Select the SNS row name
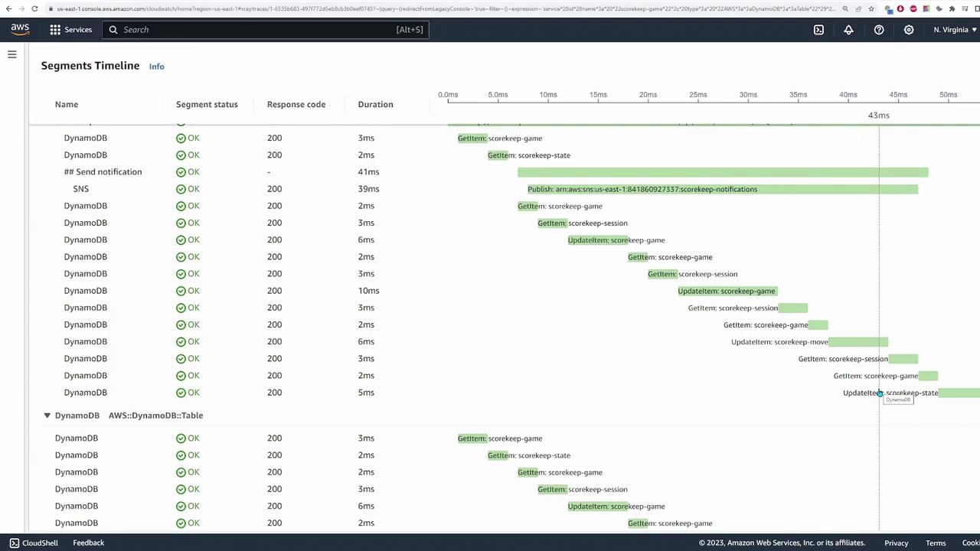980x551 pixels. pos(81,189)
